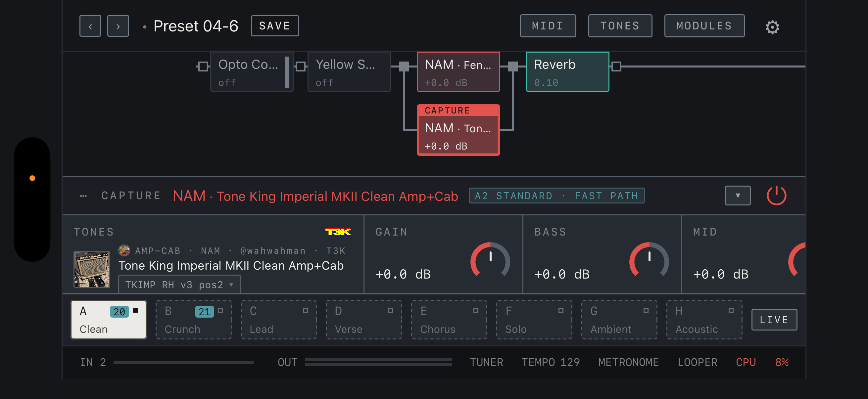Open the three-dot module options menu

pos(83,196)
